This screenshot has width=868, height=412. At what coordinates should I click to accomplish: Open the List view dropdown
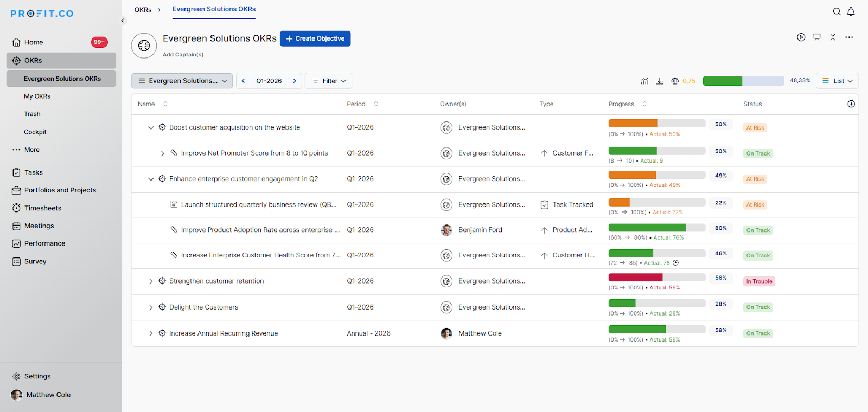(x=837, y=81)
